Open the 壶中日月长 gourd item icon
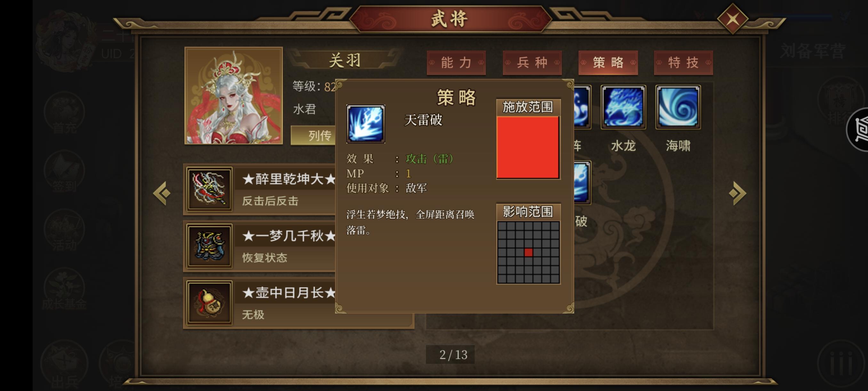This screenshot has height=391, width=868. tap(209, 303)
